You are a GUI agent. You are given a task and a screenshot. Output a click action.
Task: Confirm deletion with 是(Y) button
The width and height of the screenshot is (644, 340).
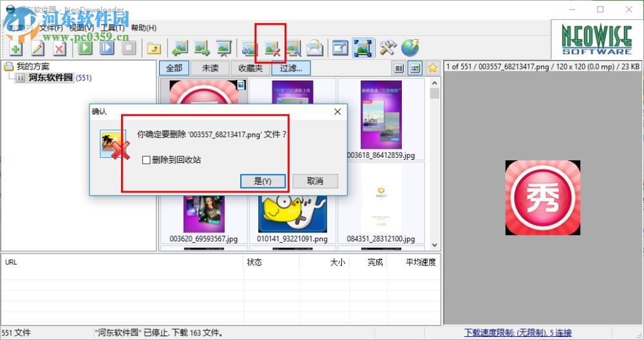pyautogui.click(x=263, y=181)
